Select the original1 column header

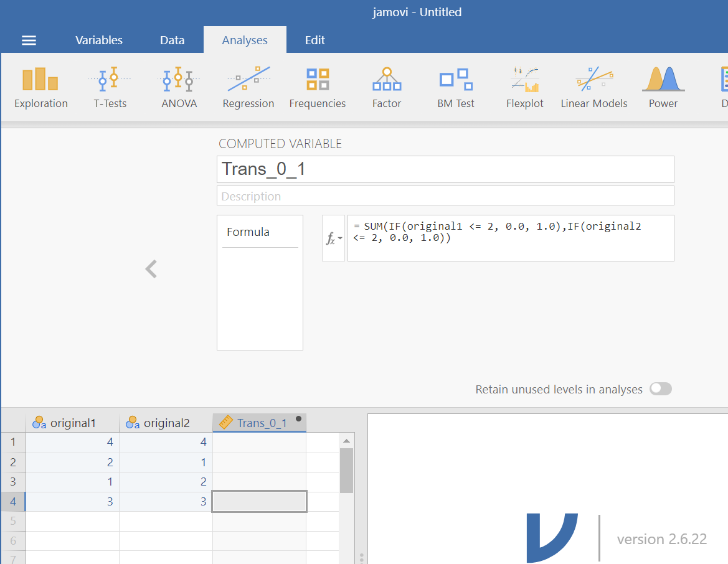coord(72,423)
